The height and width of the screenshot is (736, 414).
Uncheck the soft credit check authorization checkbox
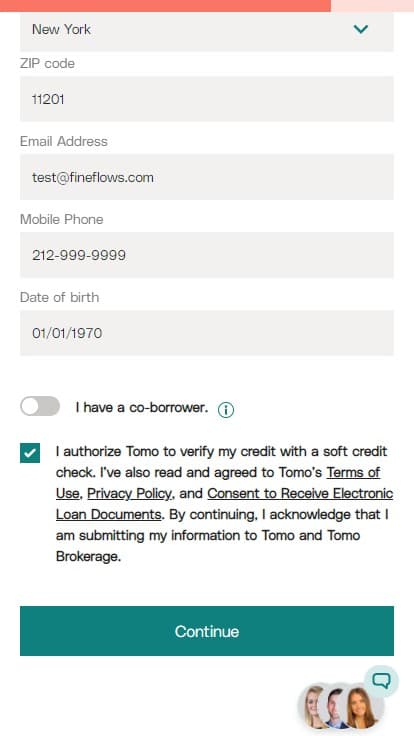tap(30, 453)
